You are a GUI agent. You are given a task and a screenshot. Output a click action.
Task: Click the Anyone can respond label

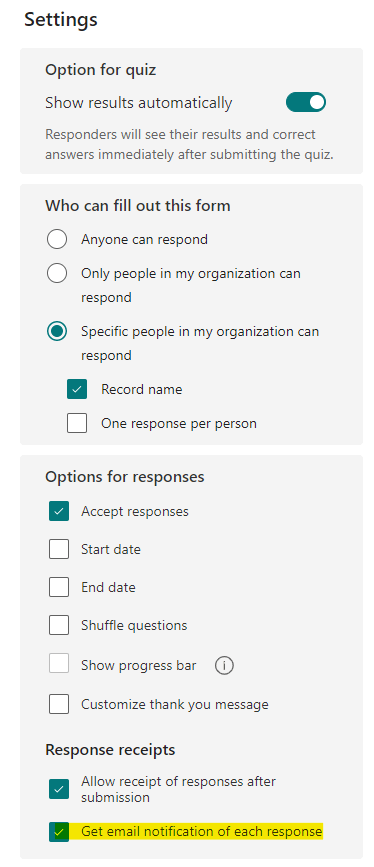click(144, 239)
